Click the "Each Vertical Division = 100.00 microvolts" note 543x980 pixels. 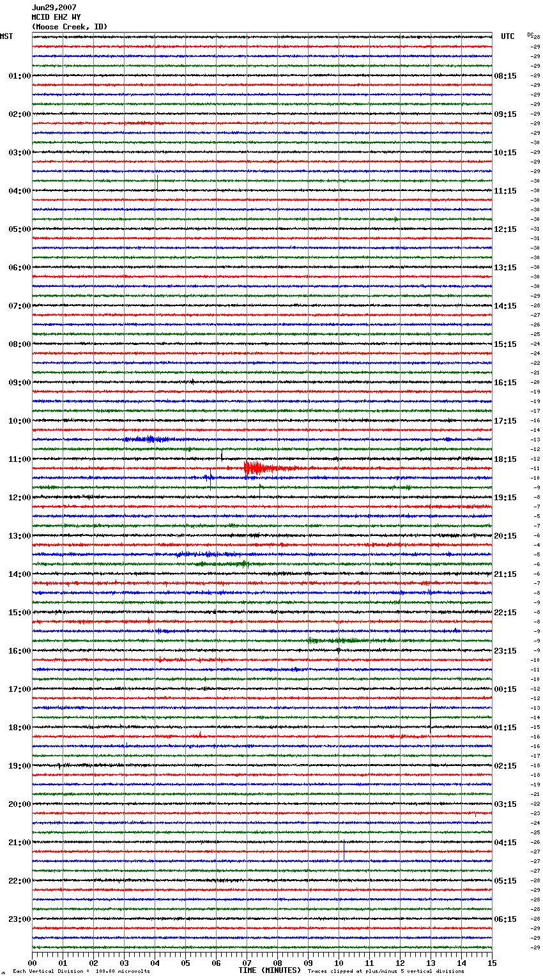pyautogui.click(x=81, y=971)
